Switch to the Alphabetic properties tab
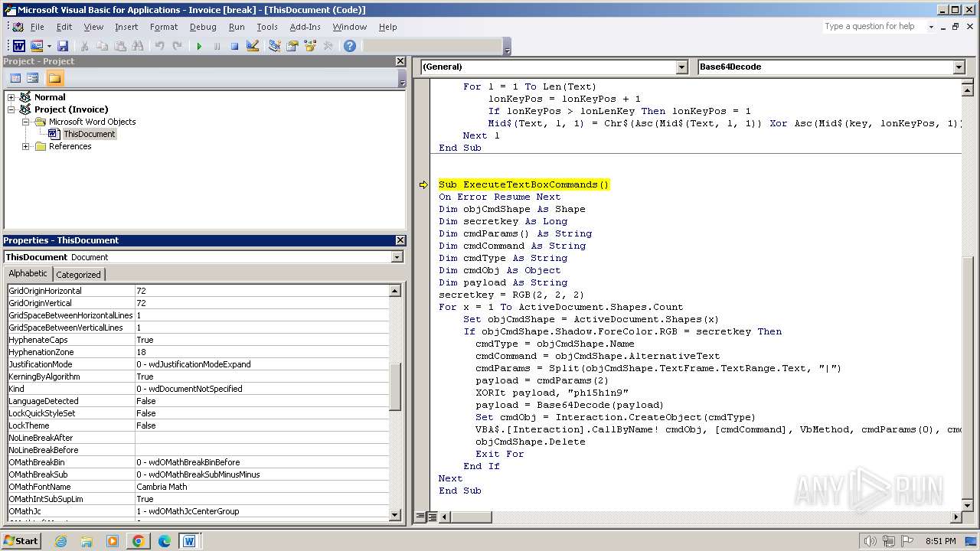Image resolution: width=980 pixels, height=551 pixels. tap(28, 273)
